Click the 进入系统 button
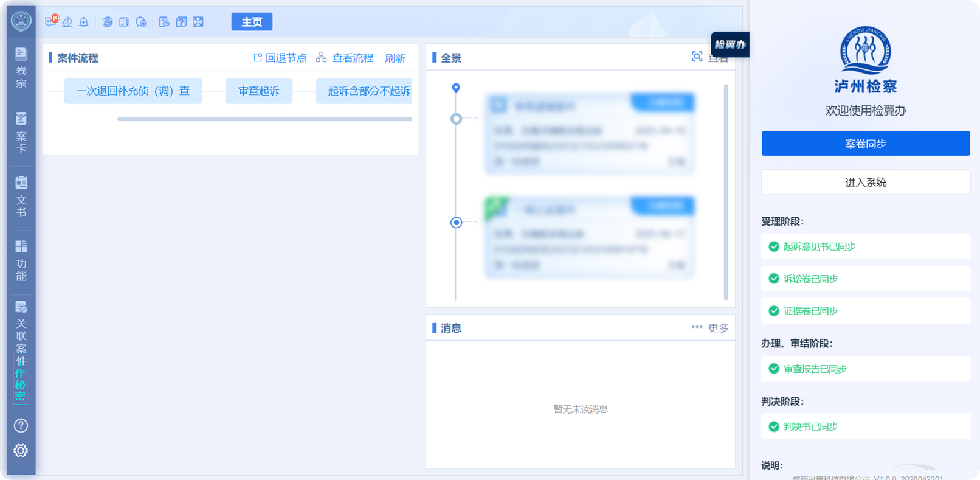 coord(866,182)
